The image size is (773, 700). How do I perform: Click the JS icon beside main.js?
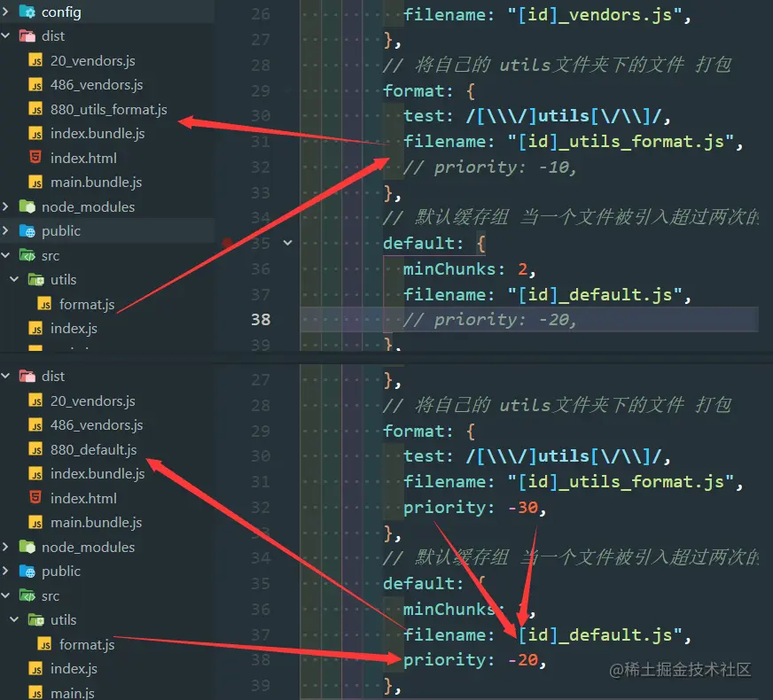pyautogui.click(x=35, y=693)
